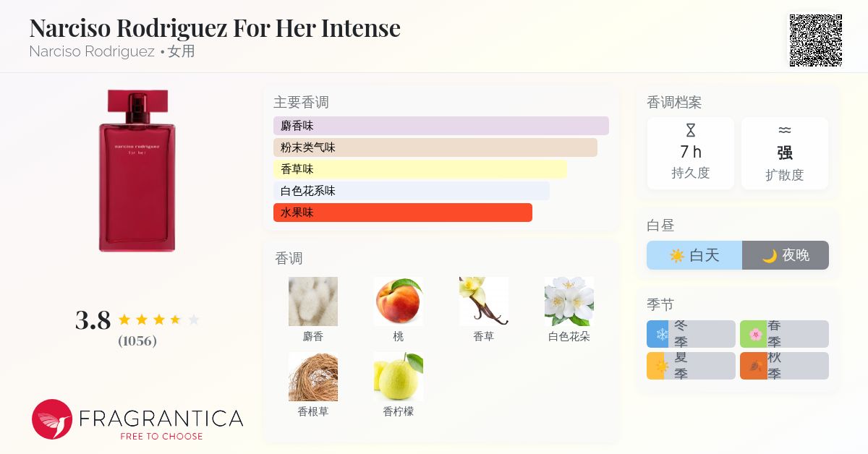Click the hourglass longevity icon
Screen dimensions: 868x454
click(x=690, y=131)
